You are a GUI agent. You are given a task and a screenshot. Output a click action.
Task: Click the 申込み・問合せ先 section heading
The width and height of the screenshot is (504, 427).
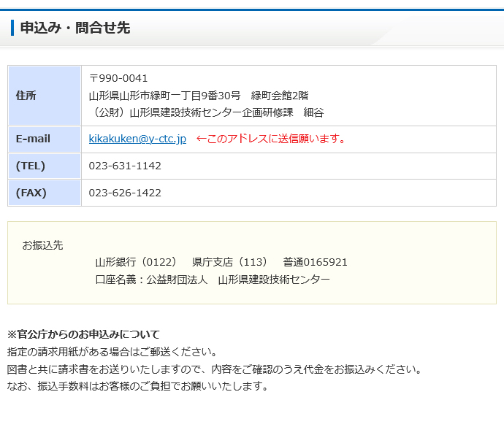tap(75, 28)
